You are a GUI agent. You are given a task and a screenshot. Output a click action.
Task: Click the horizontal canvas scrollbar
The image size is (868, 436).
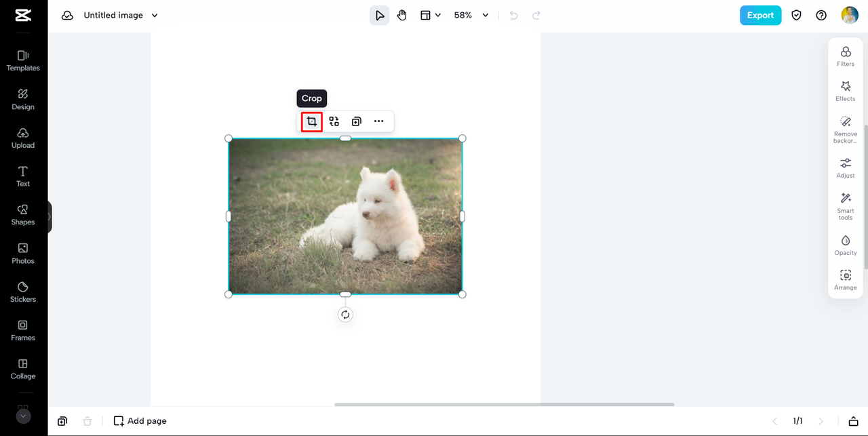(505, 405)
